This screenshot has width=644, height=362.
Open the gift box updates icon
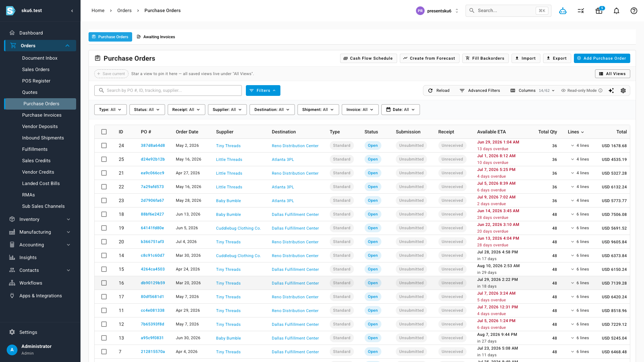599,11
